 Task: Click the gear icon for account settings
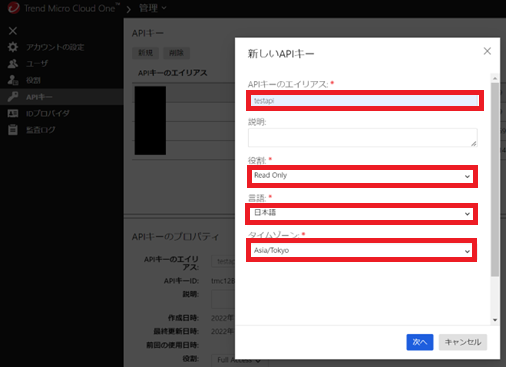(x=13, y=47)
